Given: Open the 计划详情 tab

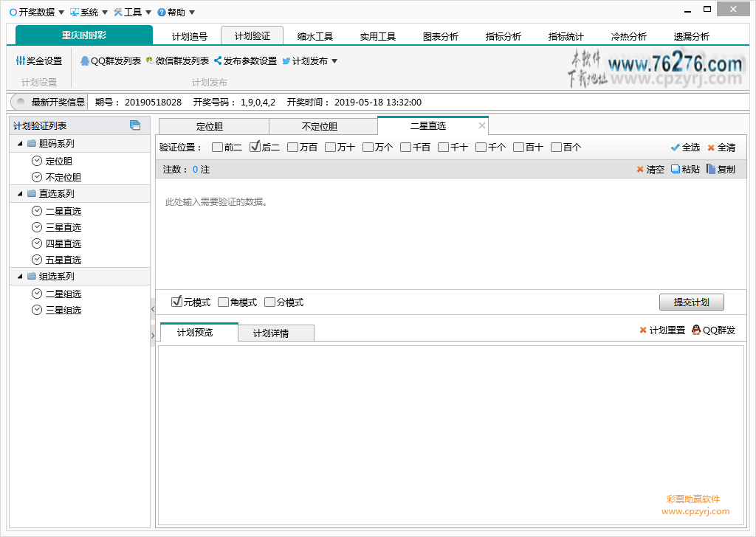Looking at the screenshot, I should click(x=276, y=333).
